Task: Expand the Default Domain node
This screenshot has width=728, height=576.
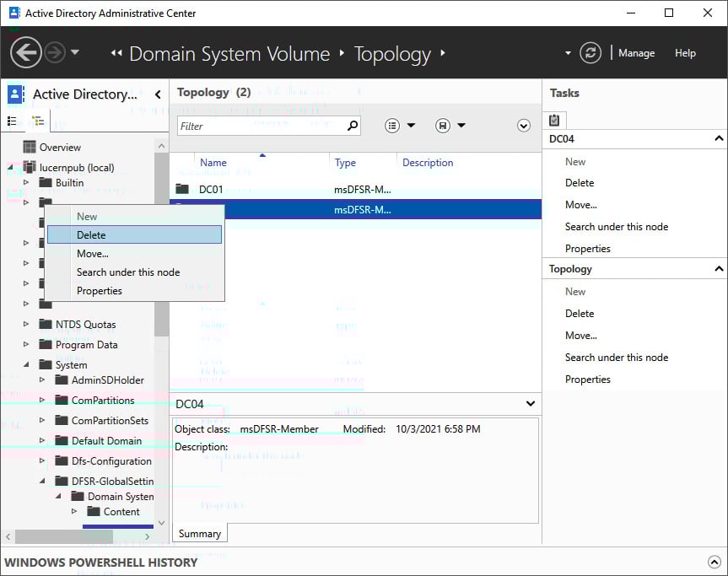Action: pyautogui.click(x=42, y=440)
